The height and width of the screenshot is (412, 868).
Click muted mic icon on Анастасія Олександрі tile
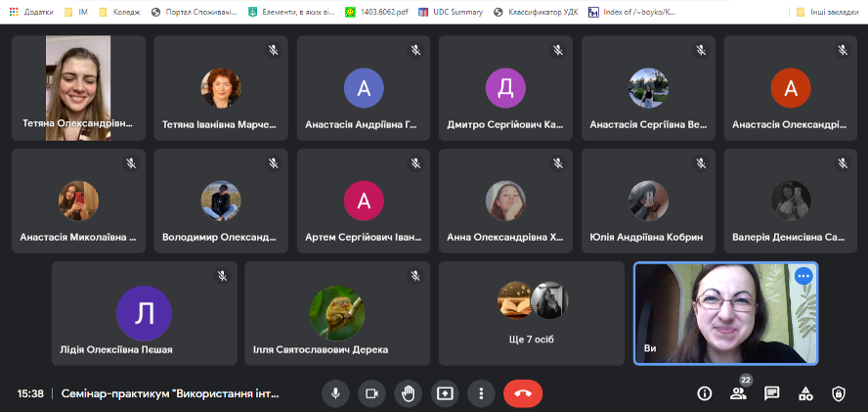[843, 50]
